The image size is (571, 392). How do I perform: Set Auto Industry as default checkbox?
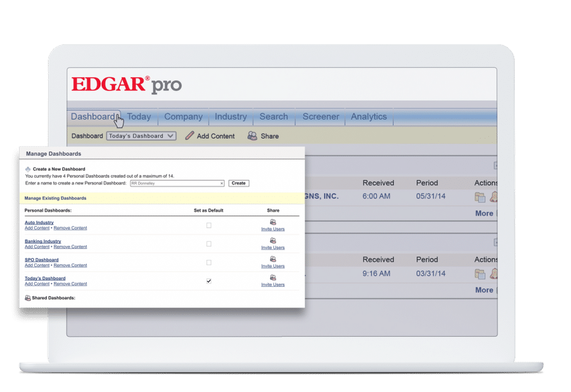[209, 225]
